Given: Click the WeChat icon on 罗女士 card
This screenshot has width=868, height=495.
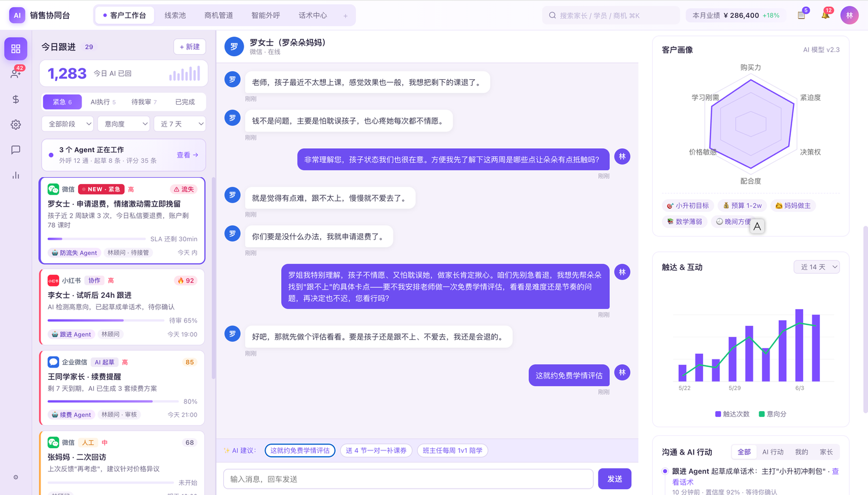Looking at the screenshot, I should (x=53, y=189).
